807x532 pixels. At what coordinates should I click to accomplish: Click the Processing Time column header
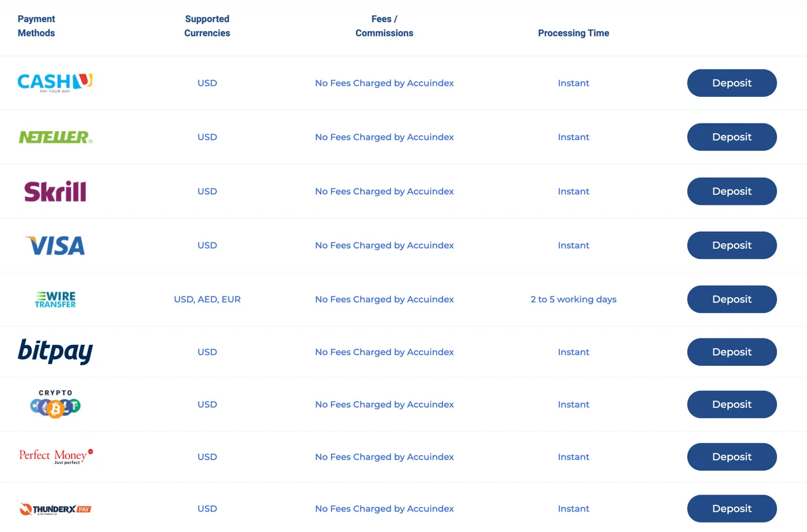tap(573, 33)
